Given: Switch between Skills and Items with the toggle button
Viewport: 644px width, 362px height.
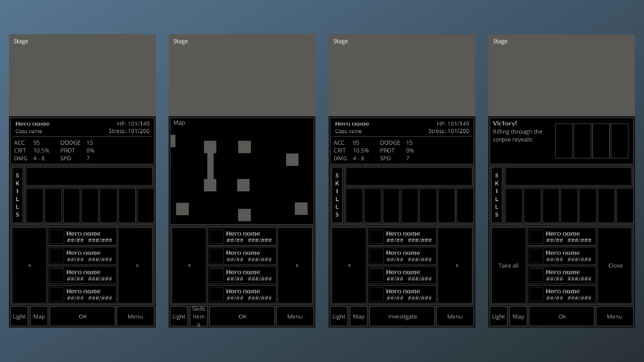Looking at the screenshot, I should click(199, 316).
